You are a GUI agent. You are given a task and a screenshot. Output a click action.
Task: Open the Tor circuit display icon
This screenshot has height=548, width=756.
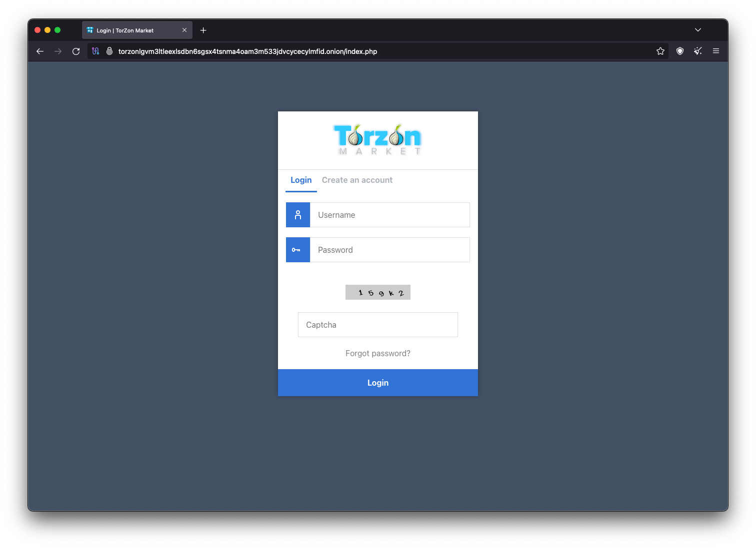[95, 51]
